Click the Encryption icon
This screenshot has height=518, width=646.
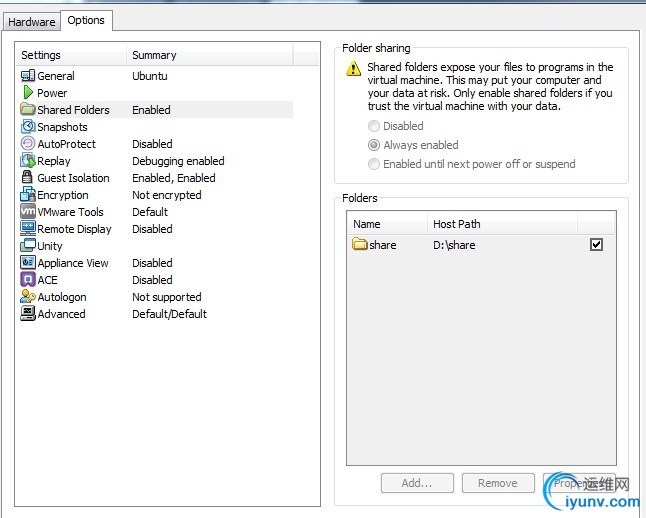tap(28, 195)
